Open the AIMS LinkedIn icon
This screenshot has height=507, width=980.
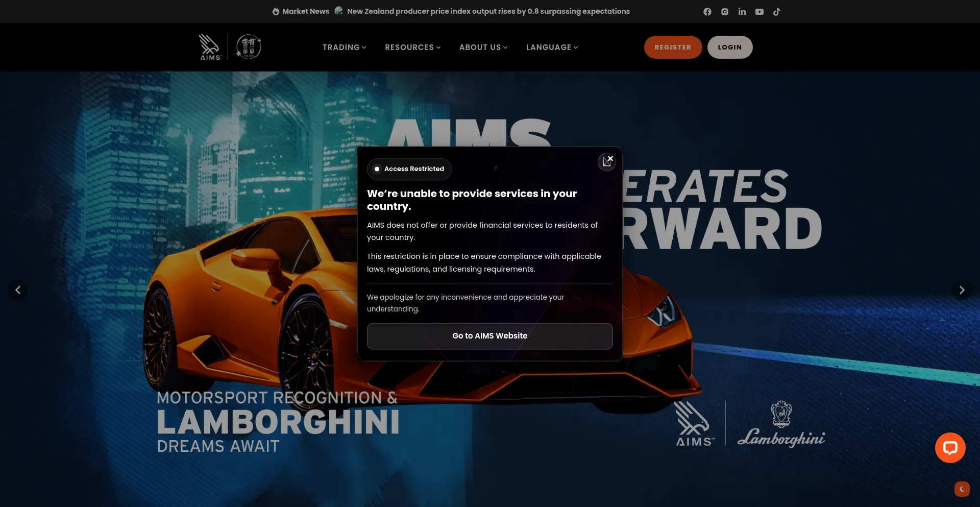point(742,12)
